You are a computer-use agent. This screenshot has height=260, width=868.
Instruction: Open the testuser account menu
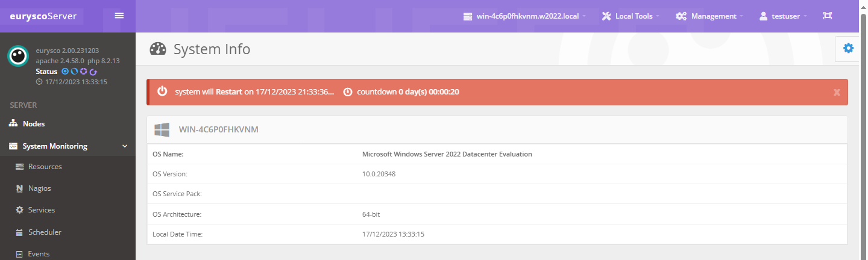pos(783,16)
